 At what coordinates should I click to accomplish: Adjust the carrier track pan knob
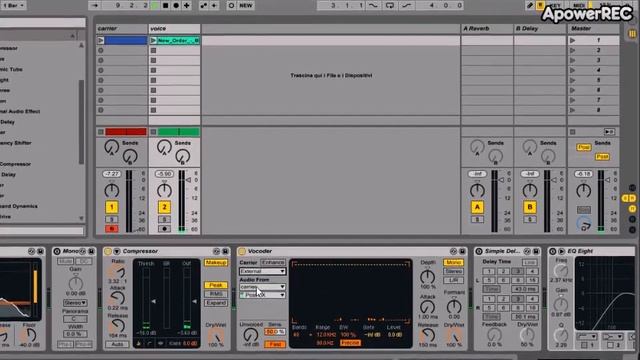[x=111, y=191]
